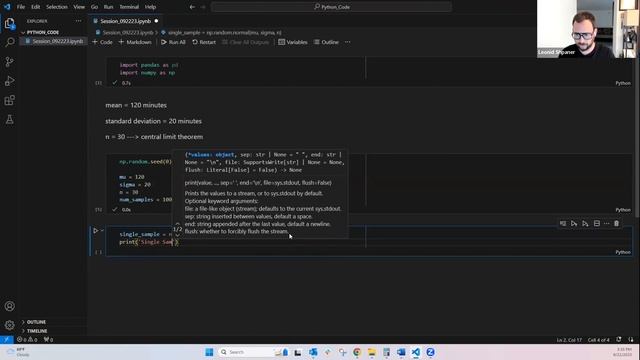Open the Edit menu
The width and height of the screenshot is (640, 360).
(x=36, y=7)
